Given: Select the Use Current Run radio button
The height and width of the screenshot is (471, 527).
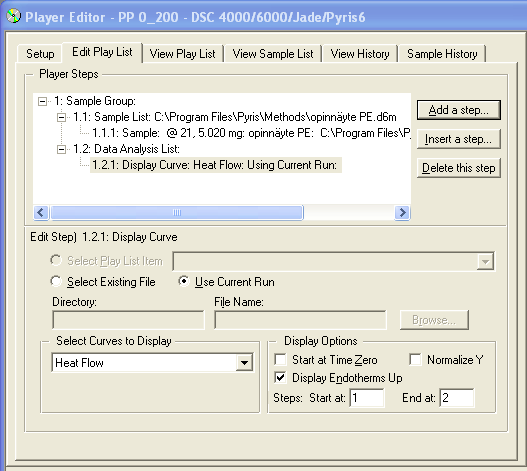Looking at the screenshot, I should point(184,281).
